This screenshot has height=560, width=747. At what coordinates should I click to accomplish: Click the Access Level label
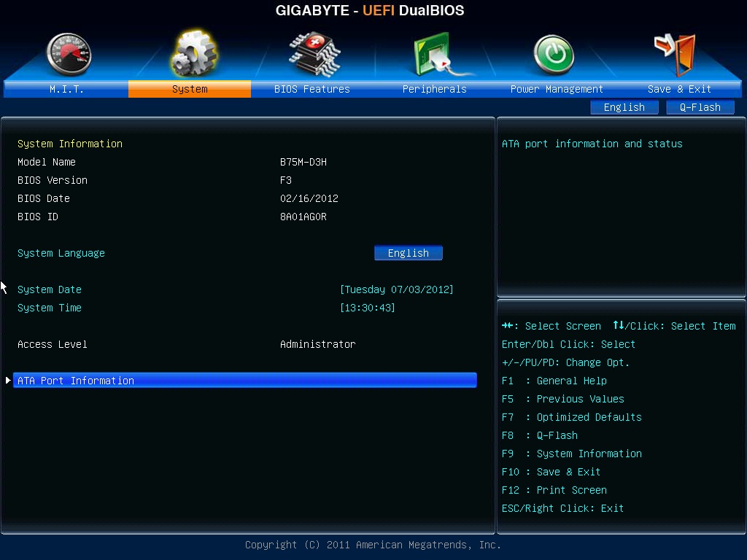53,344
